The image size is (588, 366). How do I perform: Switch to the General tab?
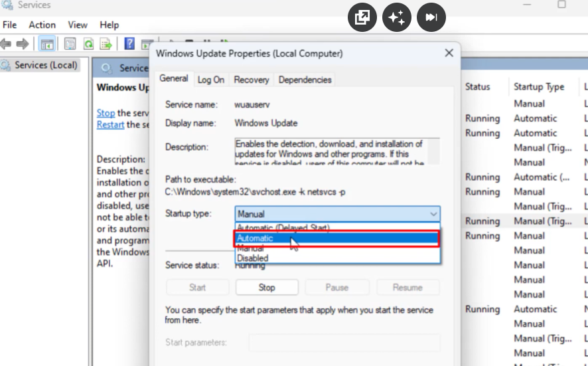pyautogui.click(x=174, y=78)
